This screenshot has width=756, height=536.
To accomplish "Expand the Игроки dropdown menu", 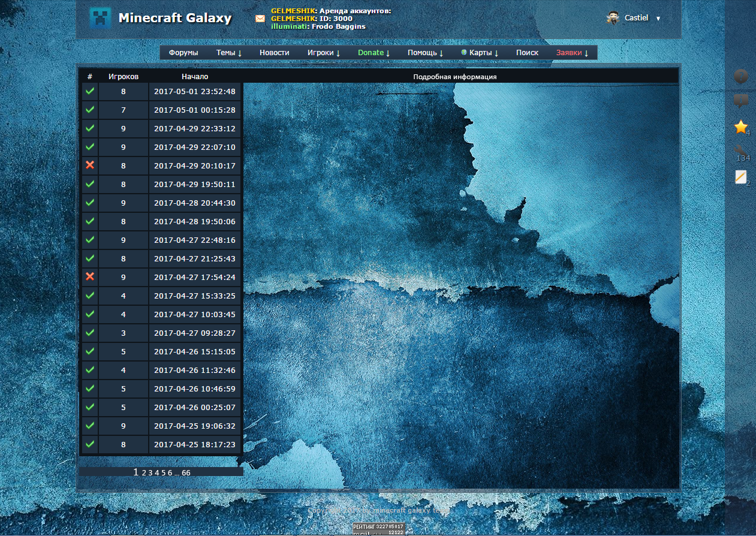I will pyautogui.click(x=324, y=53).
